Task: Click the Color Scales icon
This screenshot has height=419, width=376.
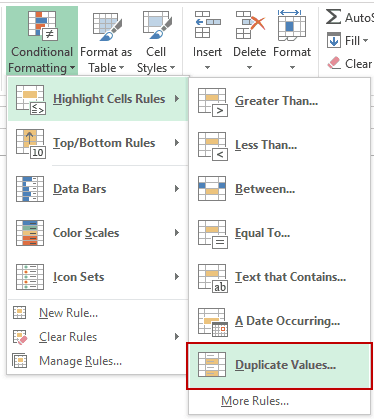Action: click(30, 233)
